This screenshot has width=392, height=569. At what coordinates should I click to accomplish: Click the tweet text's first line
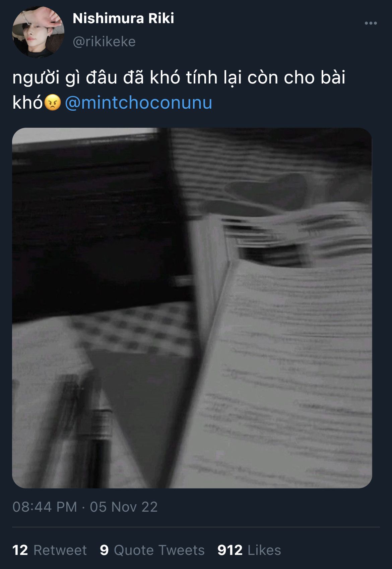(x=179, y=78)
